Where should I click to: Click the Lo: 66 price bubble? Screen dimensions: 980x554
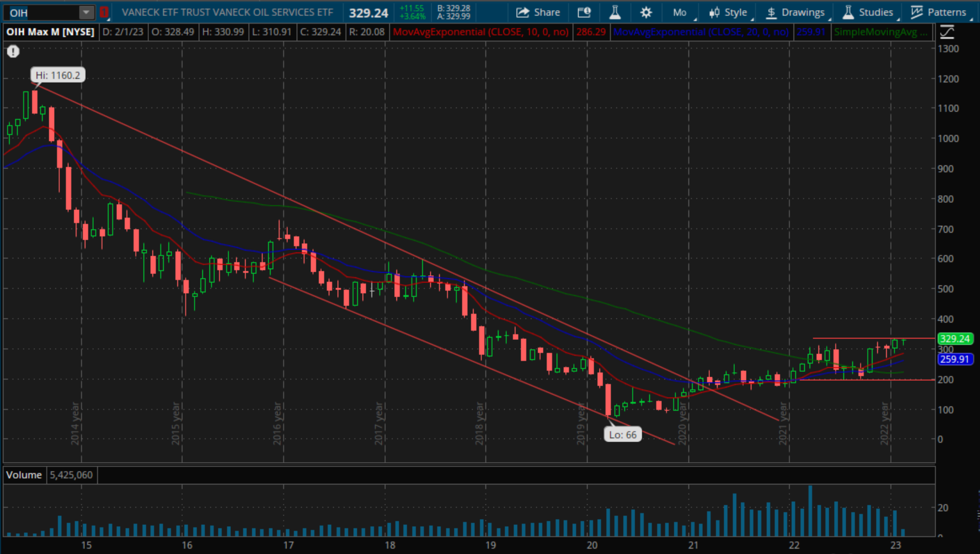point(622,435)
